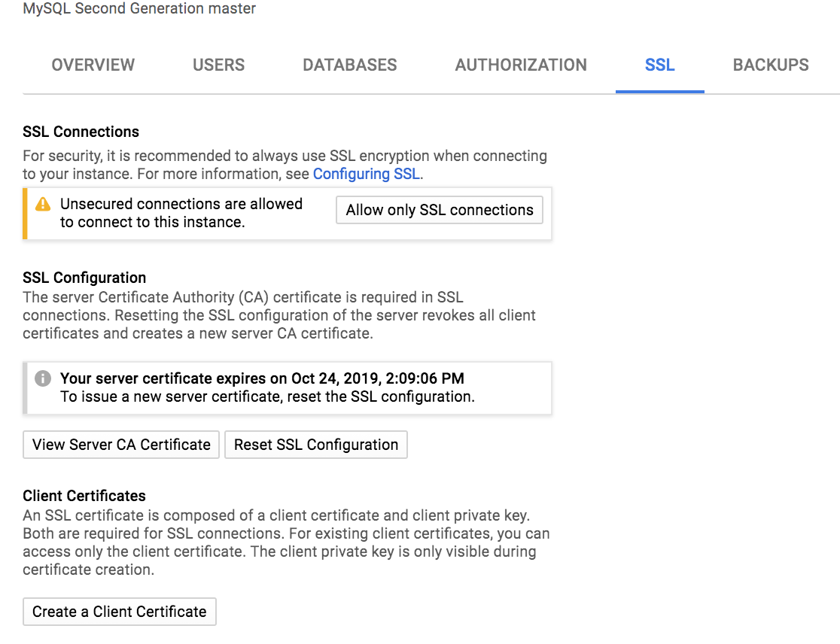Click the SSL Connections heading
This screenshot has height=644, width=840.
tap(81, 132)
